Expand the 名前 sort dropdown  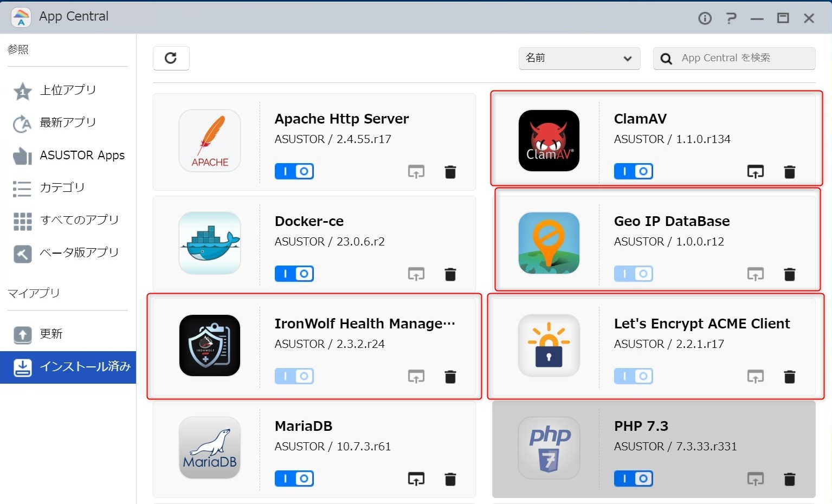click(579, 58)
